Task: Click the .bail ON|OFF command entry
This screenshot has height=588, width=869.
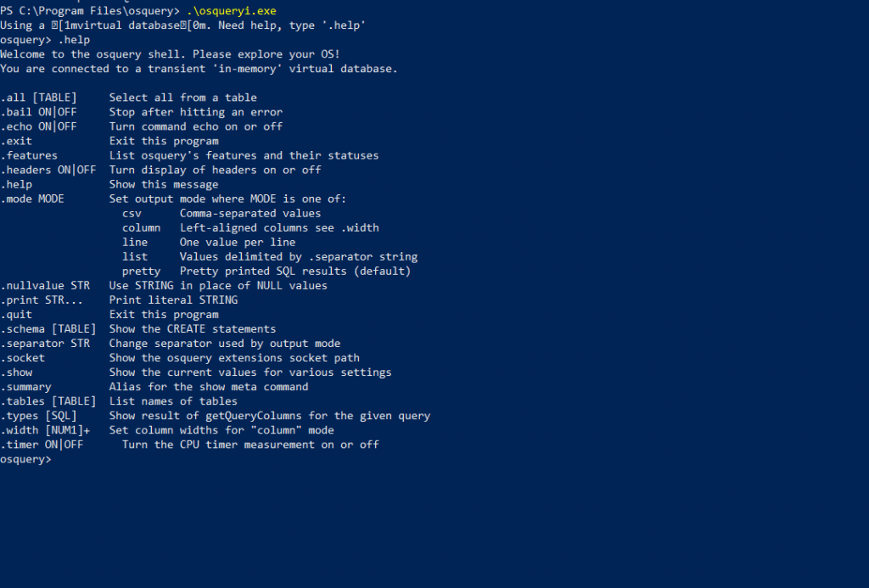Action: pyautogui.click(x=38, y=112)
